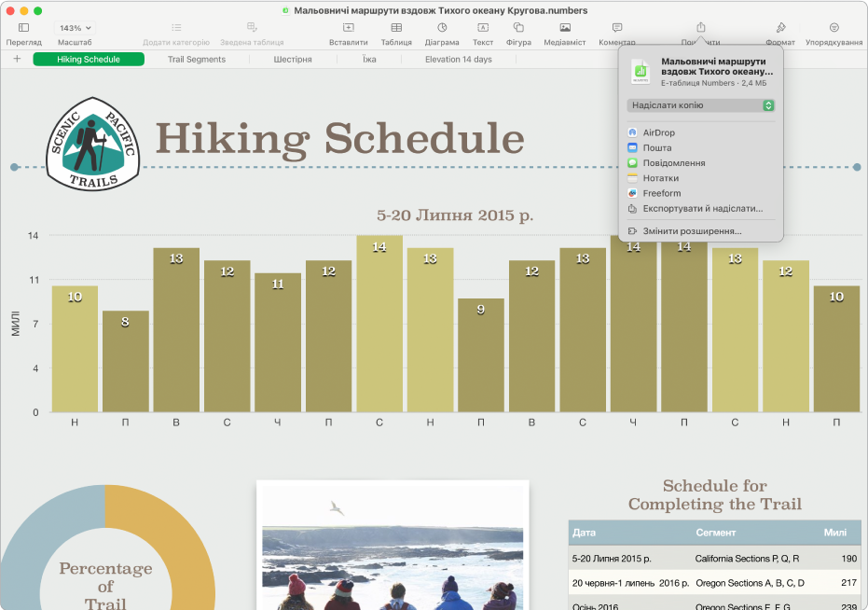Click the coastal hikers photo
Viewport: 868px width, 610px height.
[x=393, y=546]
